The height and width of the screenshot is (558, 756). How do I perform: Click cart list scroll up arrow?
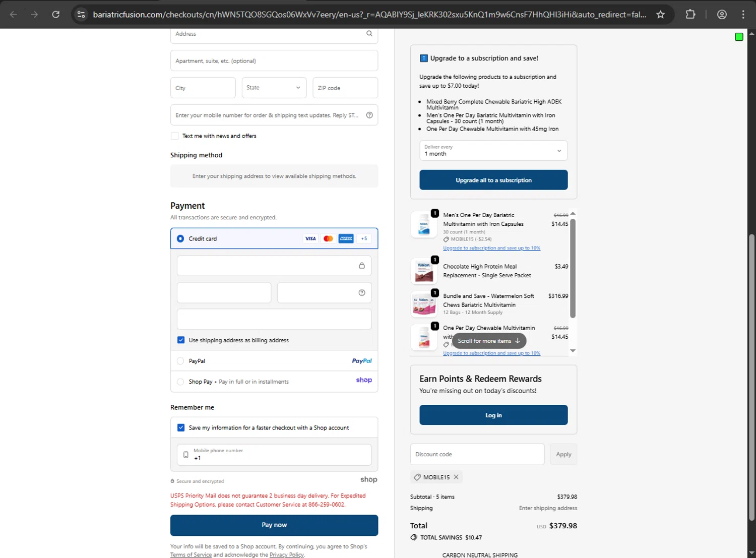pos(573,213)
